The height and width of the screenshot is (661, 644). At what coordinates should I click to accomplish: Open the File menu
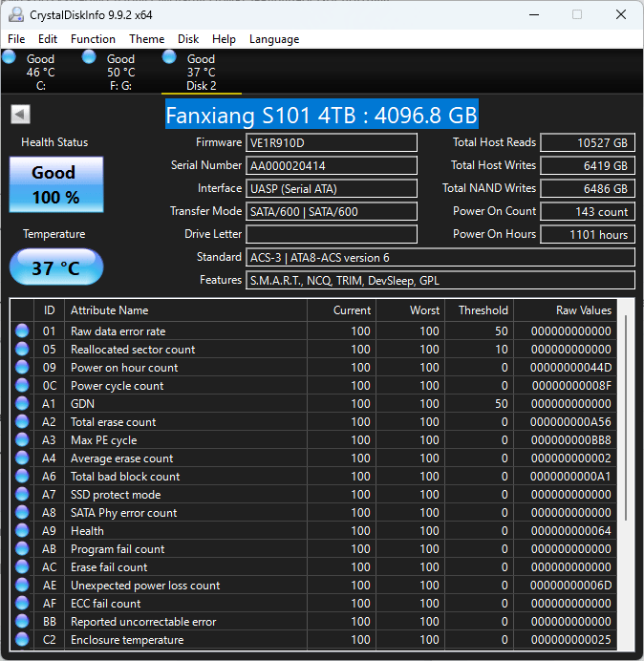pyautogui.click(x=16, y=39)
